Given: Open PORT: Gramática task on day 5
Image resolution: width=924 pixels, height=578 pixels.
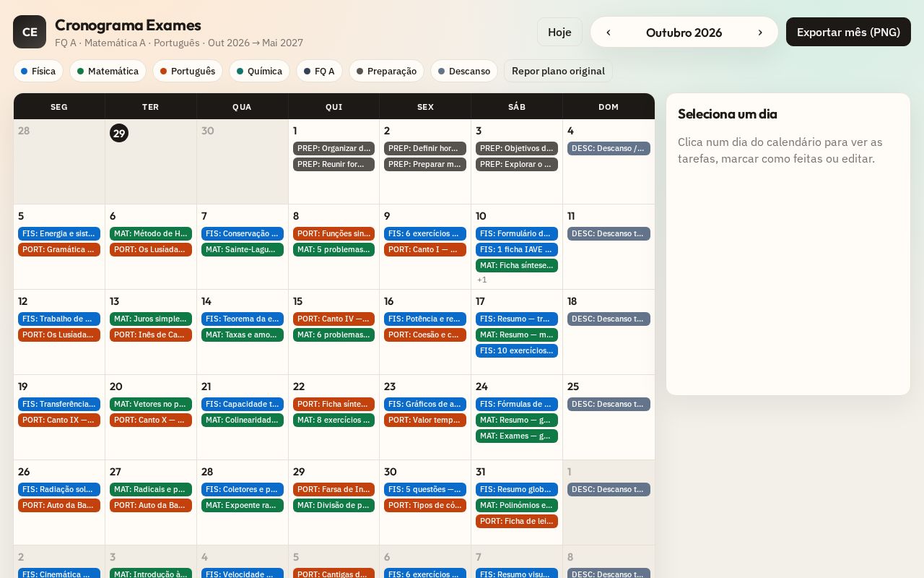Looking at the screenshot, I should coord(59,249).
